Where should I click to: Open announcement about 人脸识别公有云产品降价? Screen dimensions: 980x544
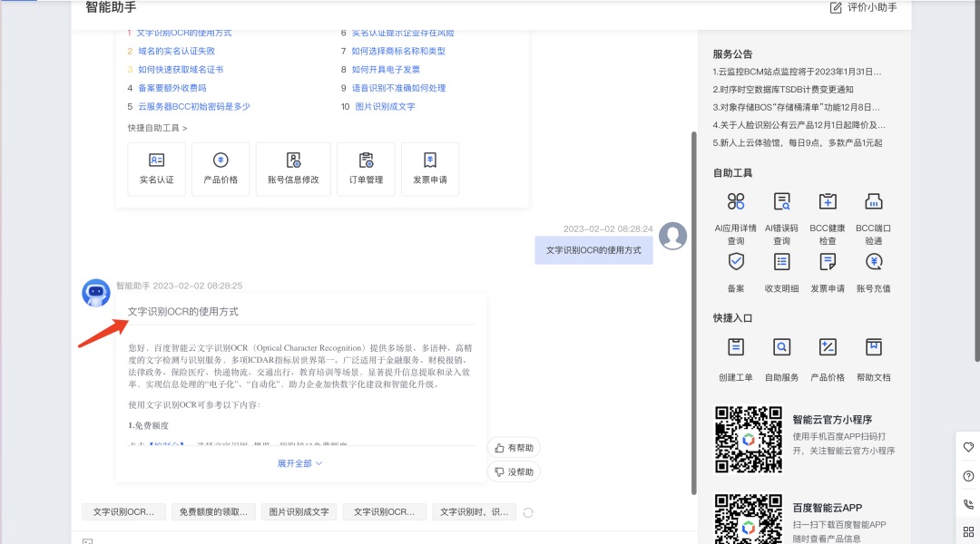[x=799, y=125]
